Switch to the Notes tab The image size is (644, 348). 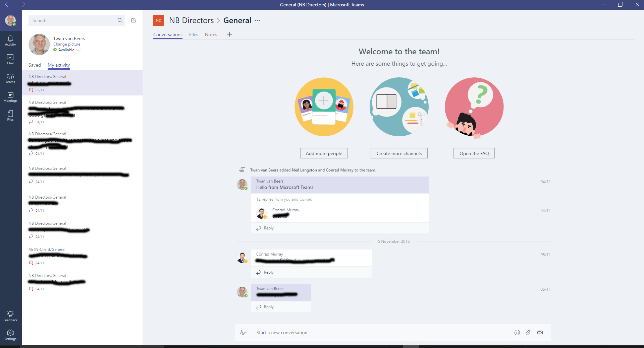(x=211, y=34)
